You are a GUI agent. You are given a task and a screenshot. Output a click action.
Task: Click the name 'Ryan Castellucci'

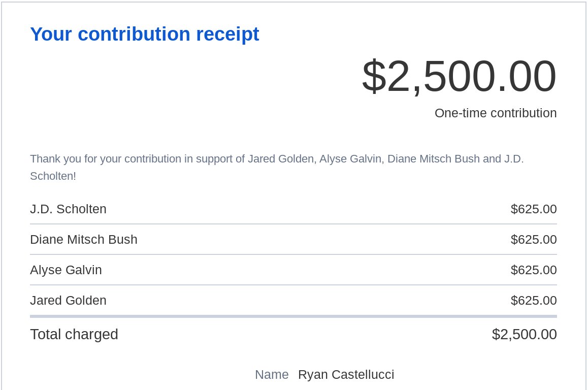click(x=346, y=375)
